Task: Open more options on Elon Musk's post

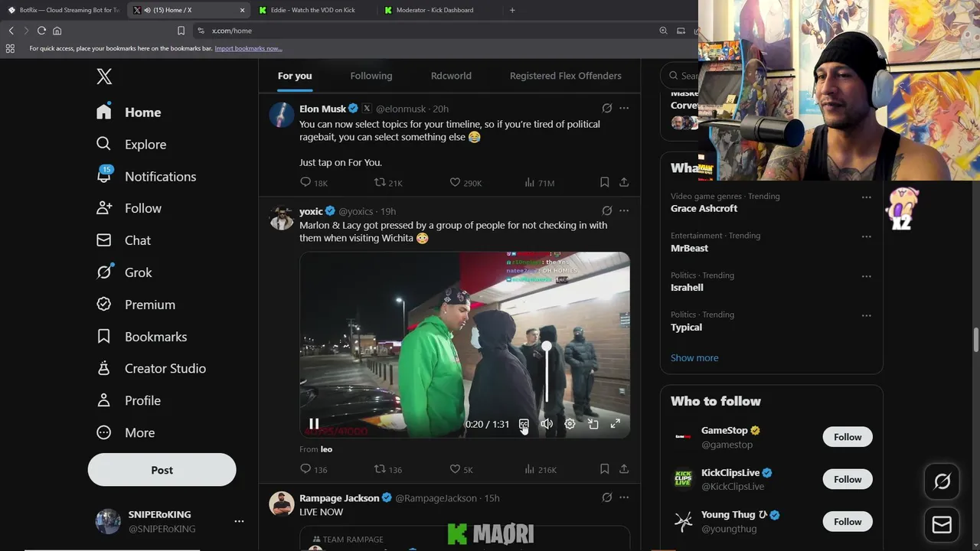Action: coord(624,109)
